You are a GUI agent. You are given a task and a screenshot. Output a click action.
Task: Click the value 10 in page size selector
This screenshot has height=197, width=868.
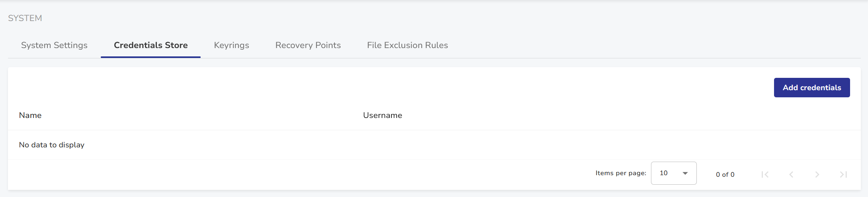pos(664,173)
